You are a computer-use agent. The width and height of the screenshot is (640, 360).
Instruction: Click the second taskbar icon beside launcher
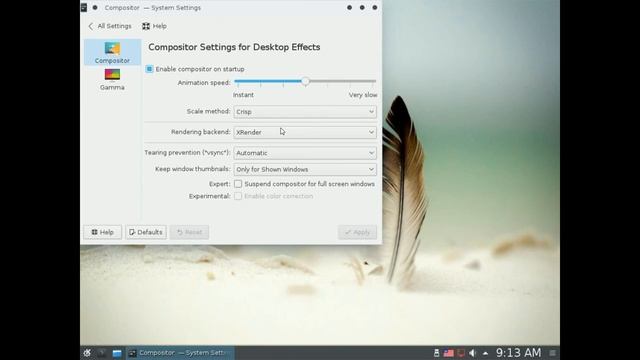tap(102, 353)
